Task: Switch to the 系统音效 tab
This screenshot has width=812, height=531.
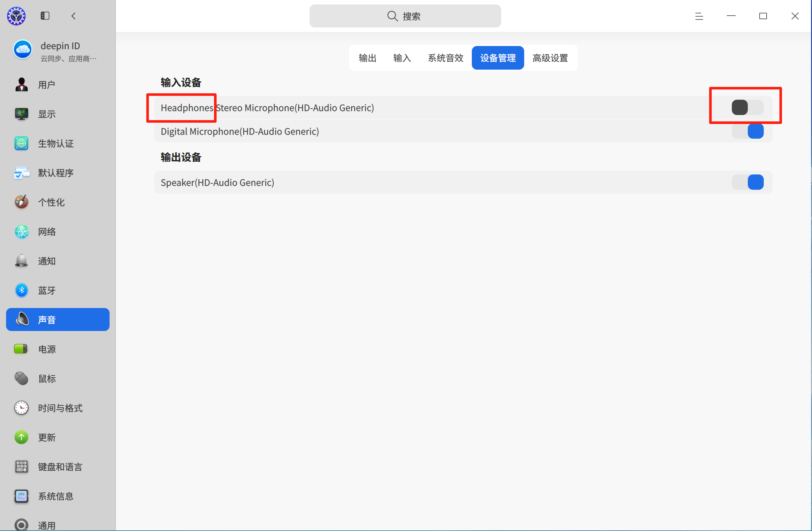Action: point(445,58)
